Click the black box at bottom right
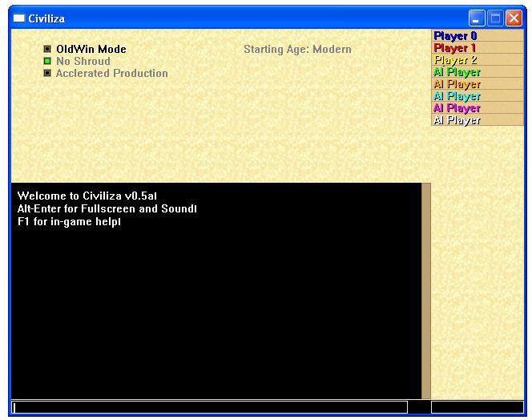This screenshot has width=532, height=420. coord(477,407)
